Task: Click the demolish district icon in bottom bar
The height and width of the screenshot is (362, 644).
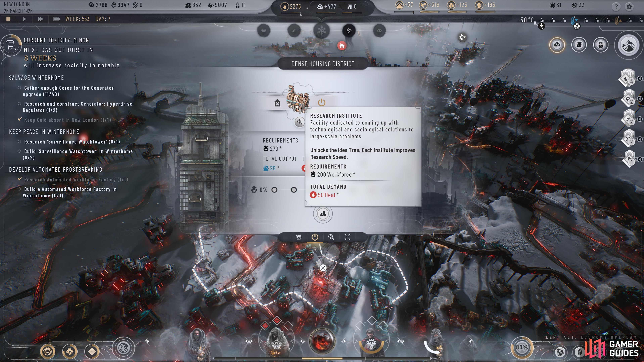Action: pos(298,237)
